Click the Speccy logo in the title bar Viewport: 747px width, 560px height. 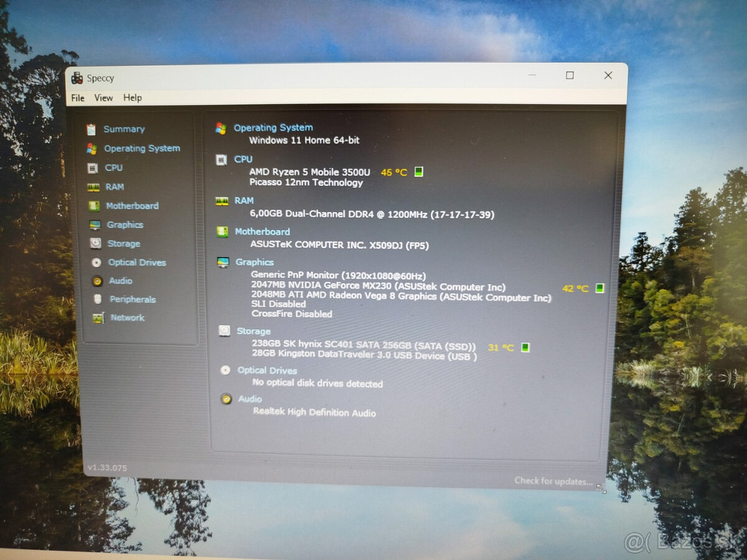78,78
